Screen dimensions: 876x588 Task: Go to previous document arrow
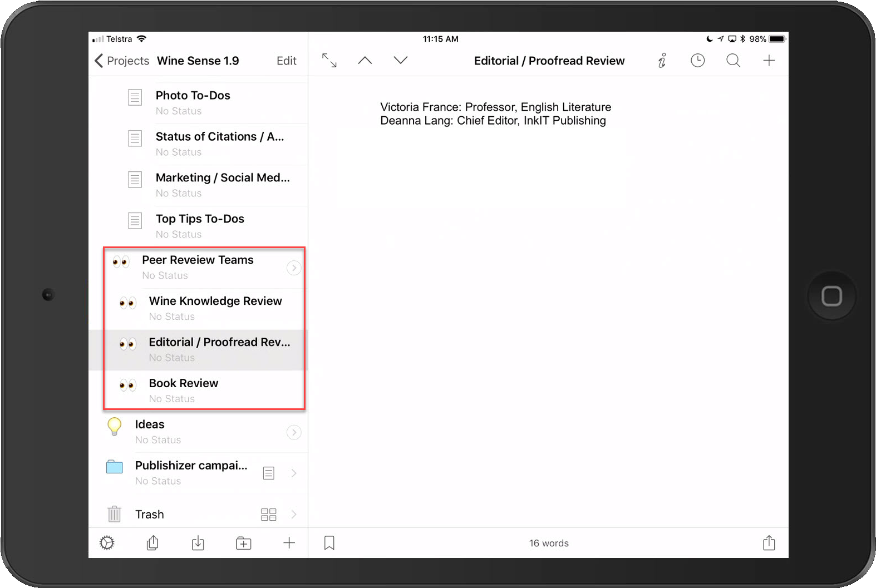tap(365, 61)
